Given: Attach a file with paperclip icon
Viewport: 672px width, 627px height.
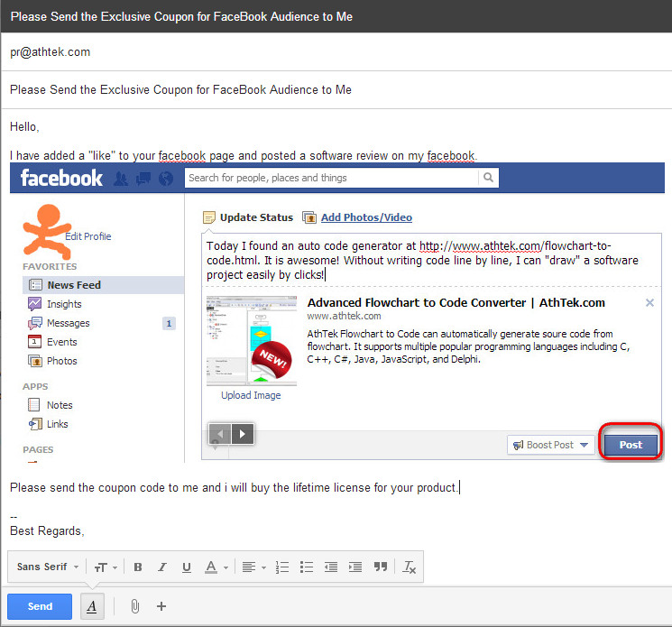Looking at the screenshot, I should tap(135, 606).
